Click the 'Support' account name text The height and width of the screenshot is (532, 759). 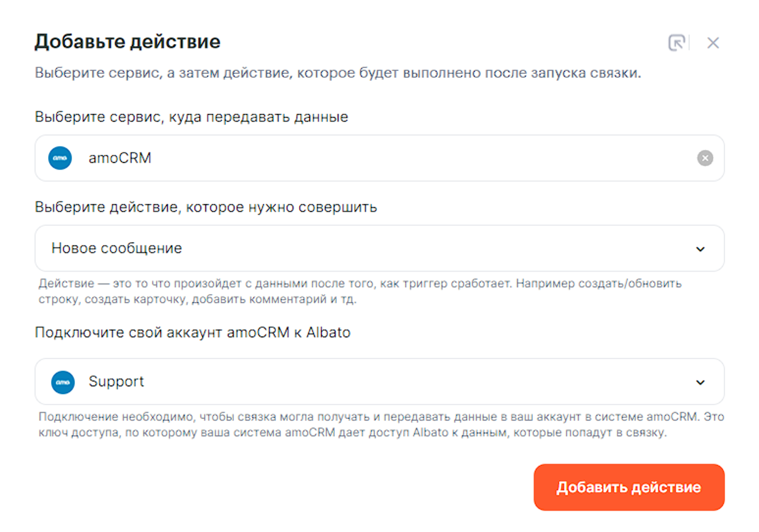click(x=116, y=382)
